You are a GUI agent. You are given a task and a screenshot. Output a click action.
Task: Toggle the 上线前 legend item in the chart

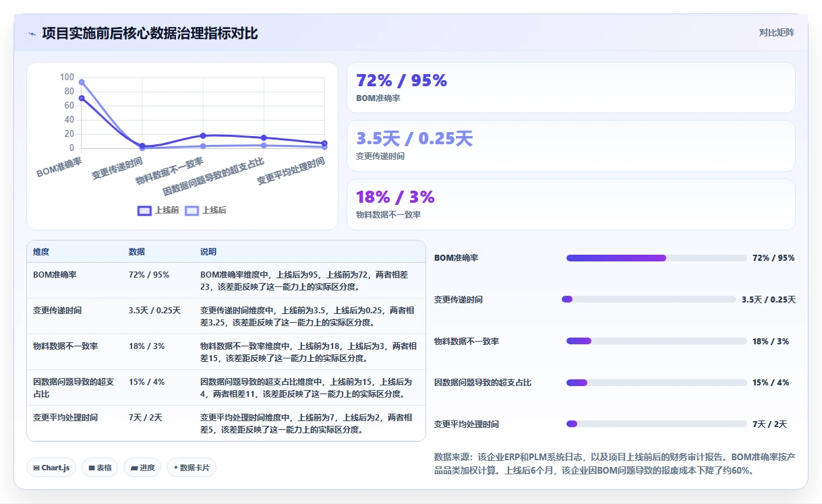coord(158,210)
